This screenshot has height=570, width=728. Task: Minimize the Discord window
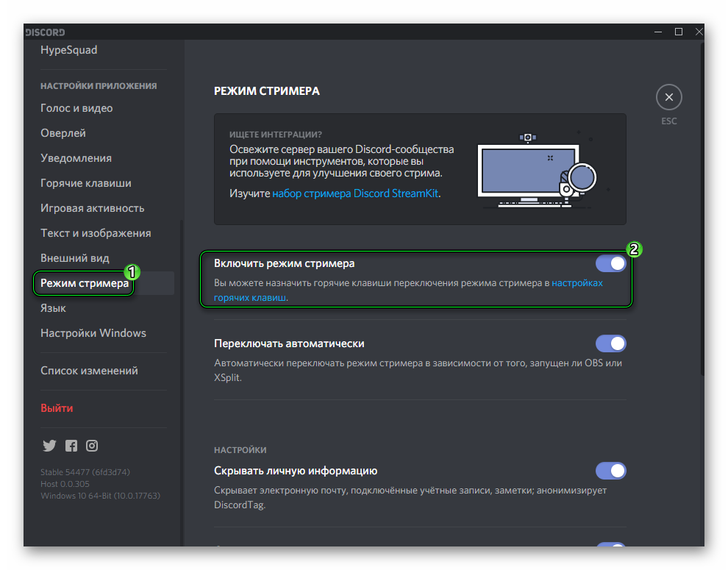coord(658,32)
